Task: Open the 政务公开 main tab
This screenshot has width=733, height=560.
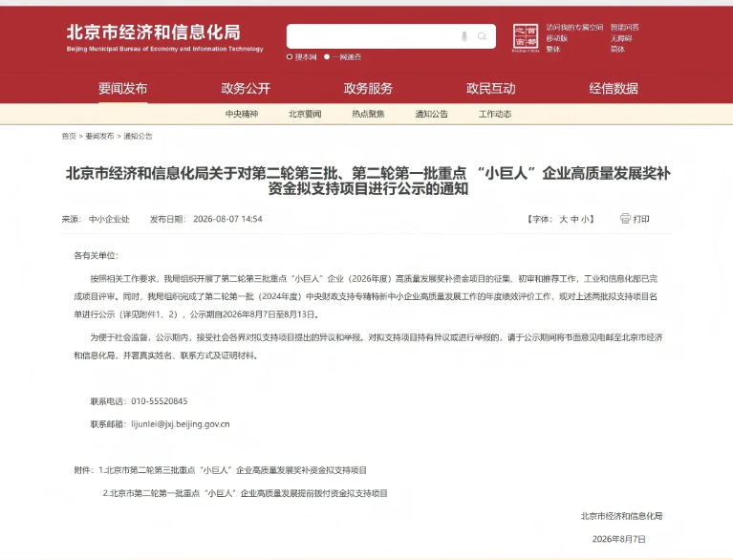Action: pyautogui.click(x=246, y=88)
